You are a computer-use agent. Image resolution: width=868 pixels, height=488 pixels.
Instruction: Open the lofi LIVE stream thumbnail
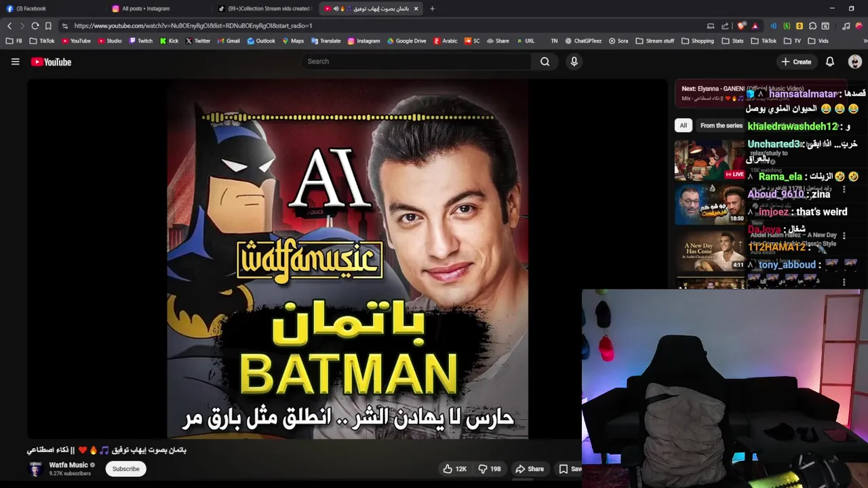pyautogui.click(x=709, y=160)
